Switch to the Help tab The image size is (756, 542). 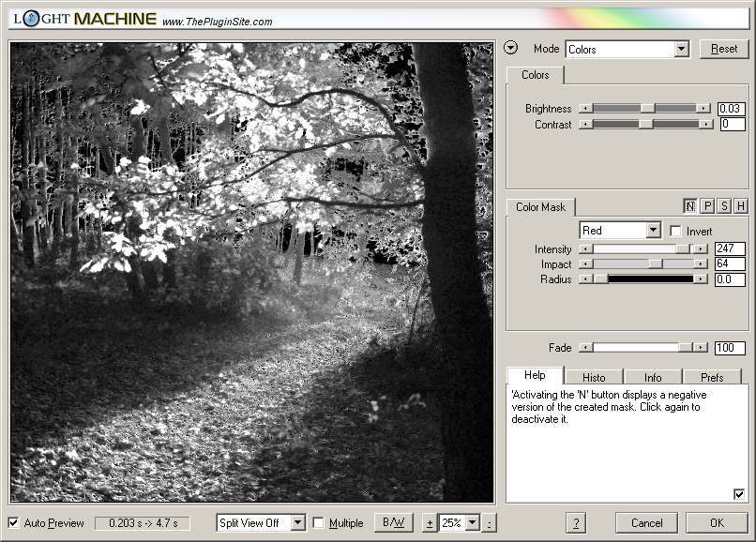pos(535,375)
